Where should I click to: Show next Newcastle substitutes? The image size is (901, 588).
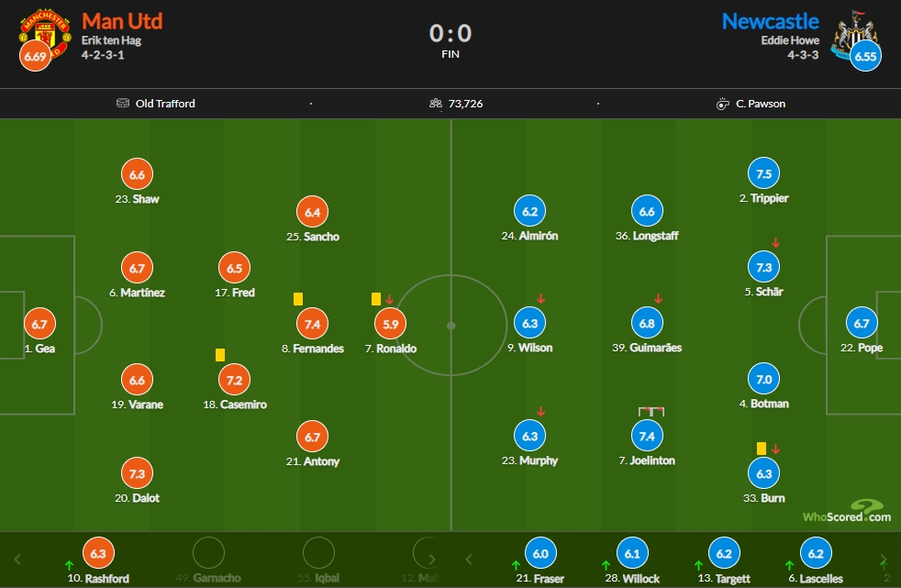tap(884, 560)
